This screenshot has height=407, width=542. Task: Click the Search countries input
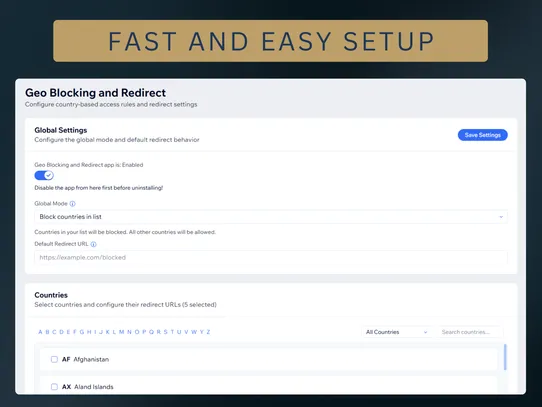coord(470,332)
